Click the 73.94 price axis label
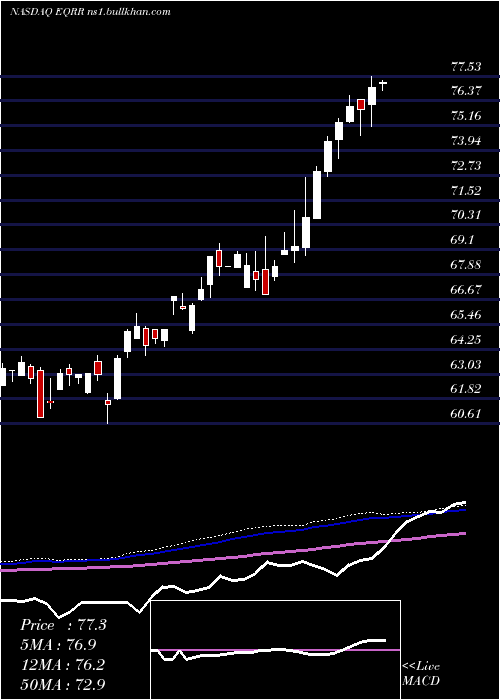Image resolution: width=500 pixels, height=700 pixels. tap(466, 141)
